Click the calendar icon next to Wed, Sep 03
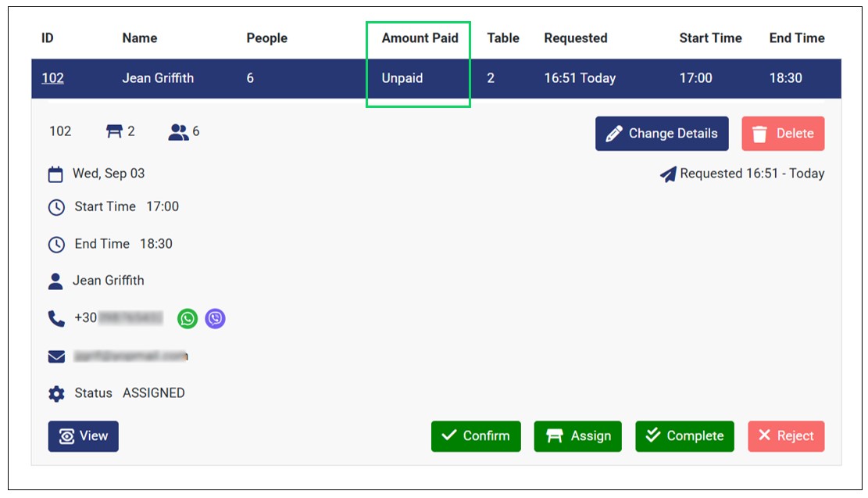The width and height of the screenshot is (868, 498). coord(55,174)
